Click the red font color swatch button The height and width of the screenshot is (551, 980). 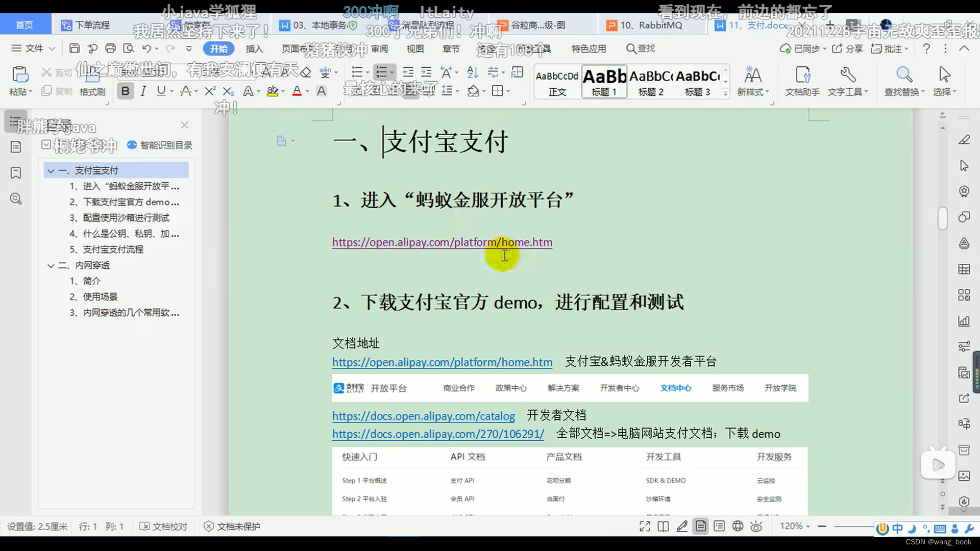tap(297, 91)
